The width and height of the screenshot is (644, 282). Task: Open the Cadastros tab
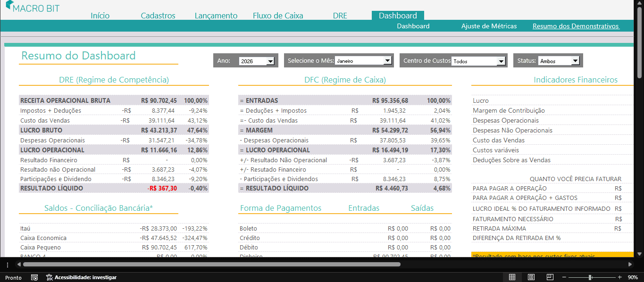coord(158,16)
